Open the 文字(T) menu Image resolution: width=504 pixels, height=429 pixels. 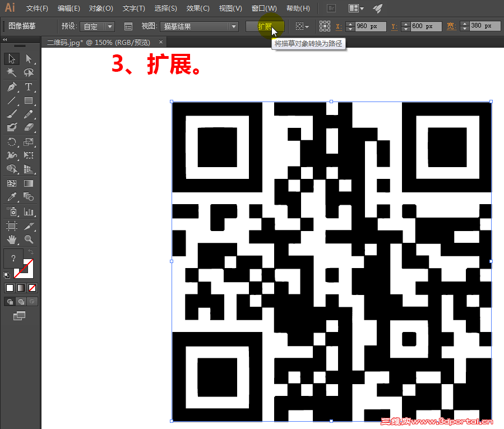pyautogui.click(x=134, y=8)
